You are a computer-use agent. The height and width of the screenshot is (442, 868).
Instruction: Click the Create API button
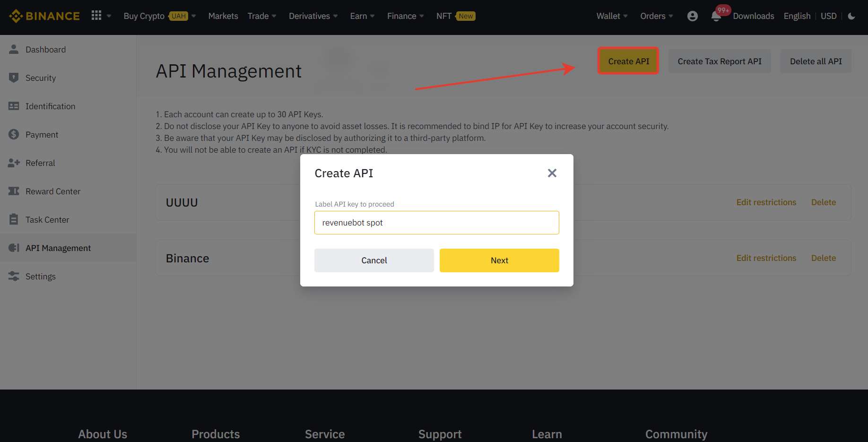coord(628,61)
